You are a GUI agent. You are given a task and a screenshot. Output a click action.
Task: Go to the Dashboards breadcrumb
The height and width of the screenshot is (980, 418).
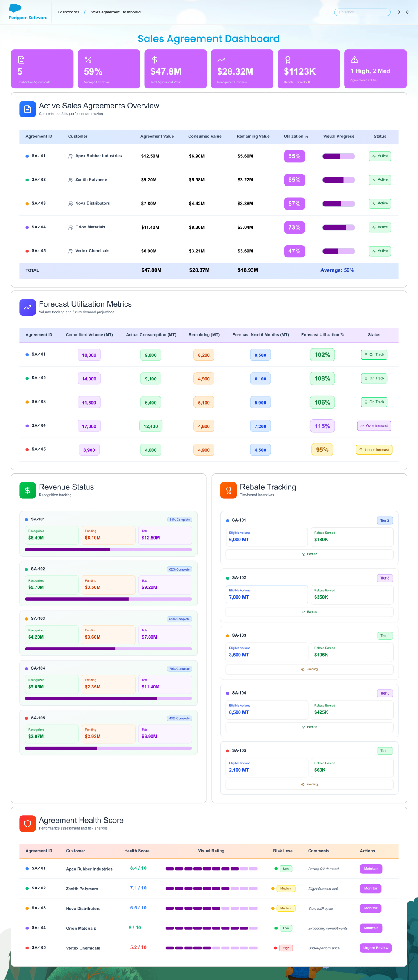point(68,12)
